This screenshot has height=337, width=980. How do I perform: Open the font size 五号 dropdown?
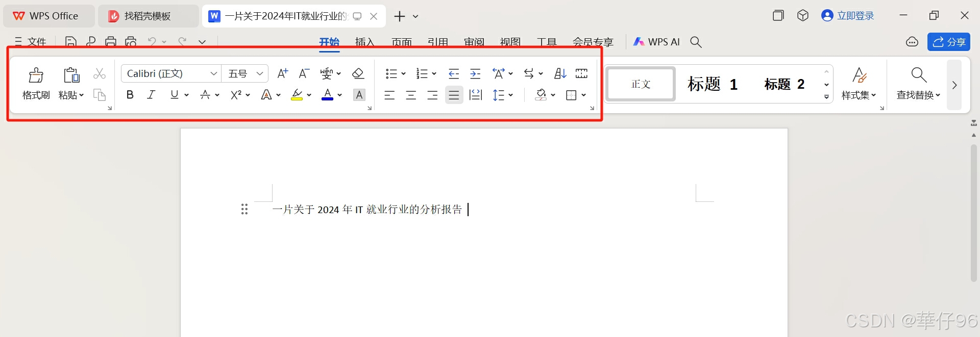(260, 74)
